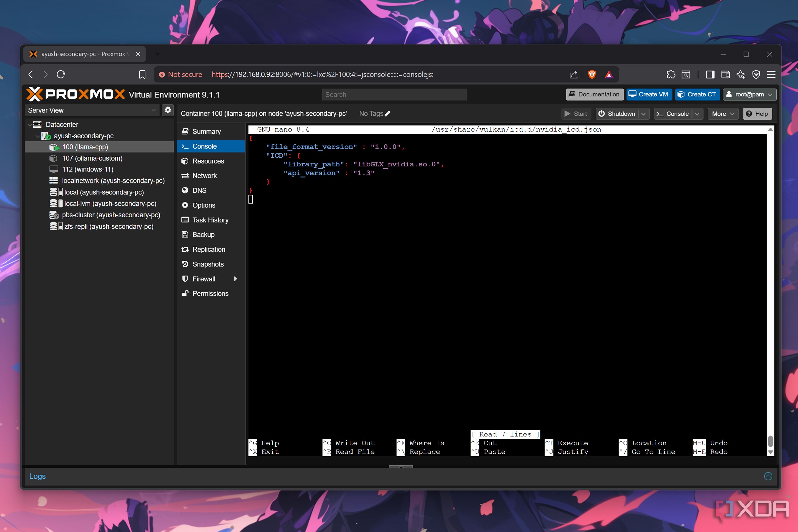Click the Start button
The width and height of the screenshot is (798, 532).
point(576,114)
